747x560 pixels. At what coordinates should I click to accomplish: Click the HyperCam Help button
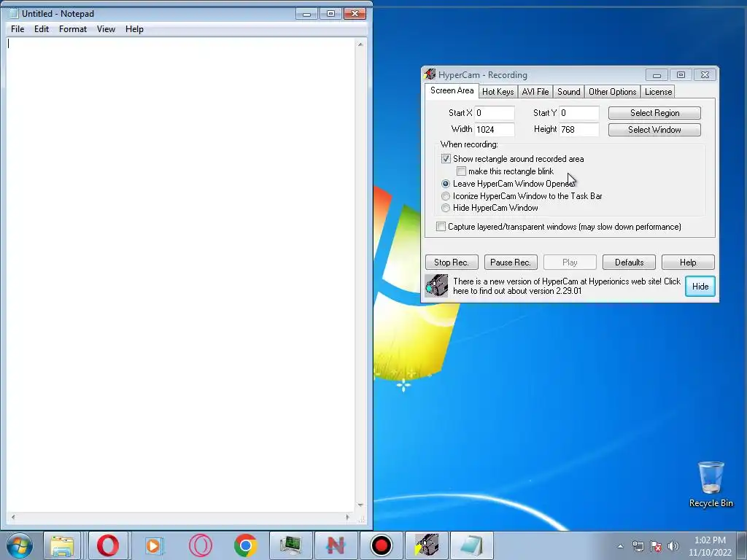pyautogui.click(x=688, y=262)
